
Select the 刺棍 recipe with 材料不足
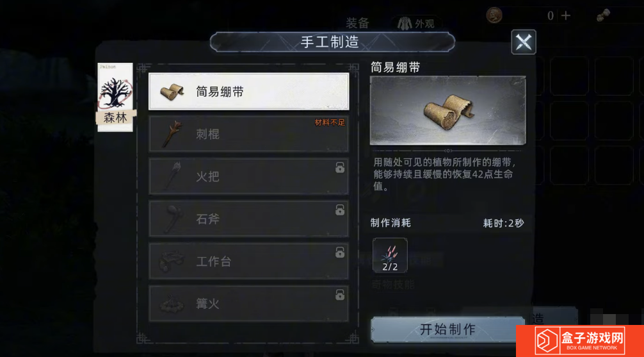[x=249, y=134]
